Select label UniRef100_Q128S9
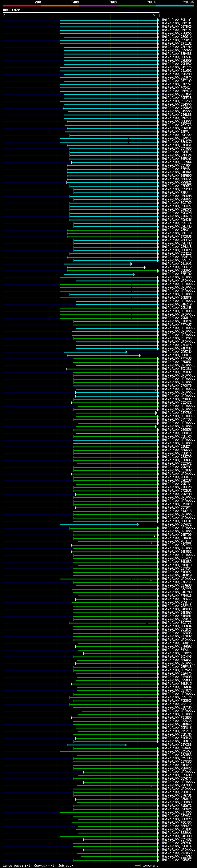This screenshot has height=868, width=197. click(x=176, y=853)
